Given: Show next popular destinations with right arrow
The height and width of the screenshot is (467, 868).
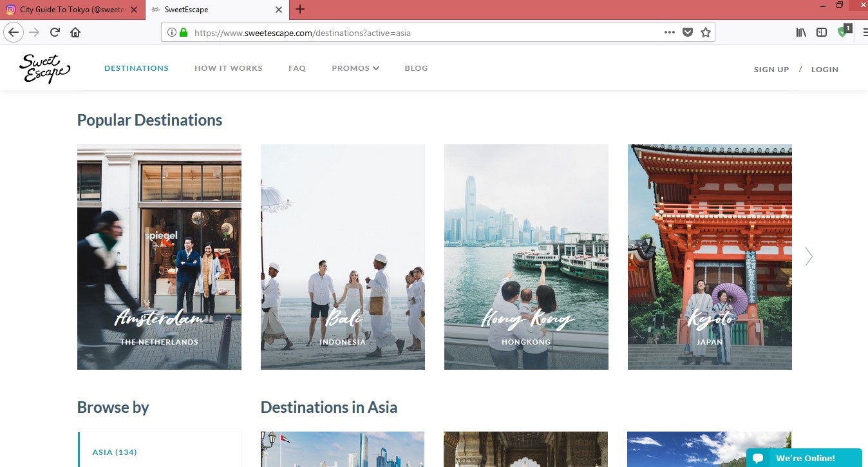Looking at the screenshot, I should pyautogui.click(x=809, y=256).
